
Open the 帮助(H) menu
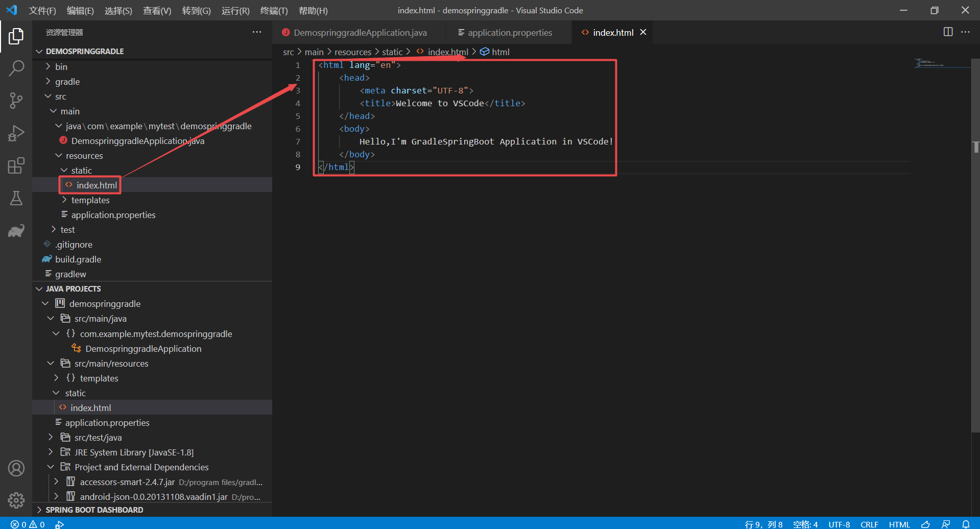(x=313, y=11)
